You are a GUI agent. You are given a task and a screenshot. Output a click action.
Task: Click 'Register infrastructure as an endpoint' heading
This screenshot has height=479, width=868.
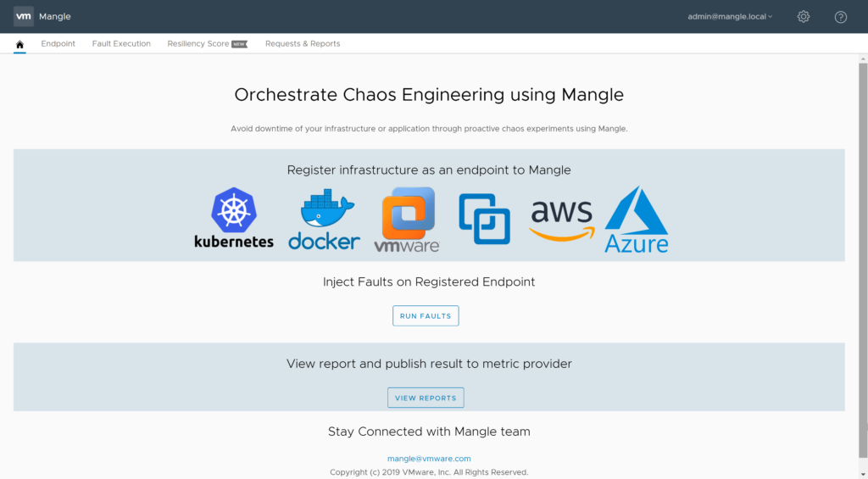[x=429, y=170]
